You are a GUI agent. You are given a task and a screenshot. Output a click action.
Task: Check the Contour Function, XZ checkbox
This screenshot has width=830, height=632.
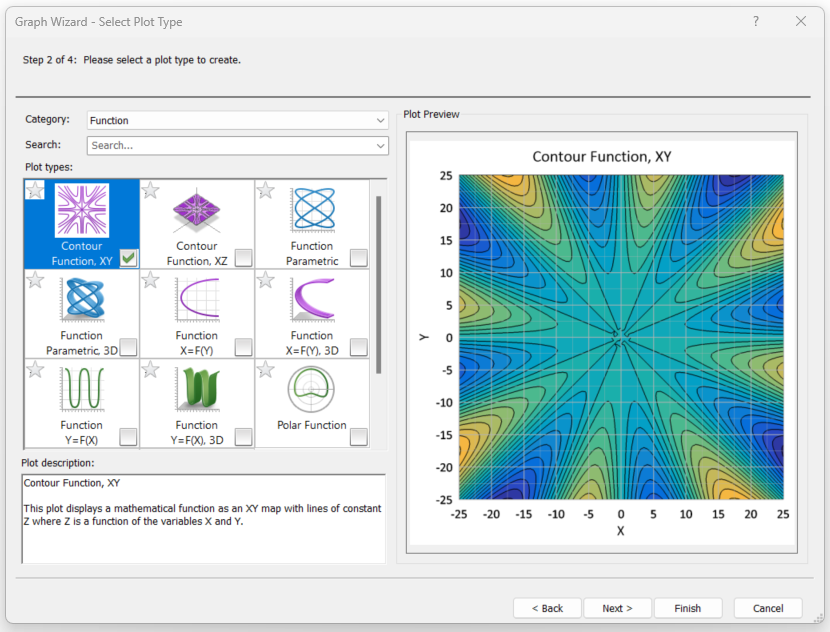[x=243, y=258]
